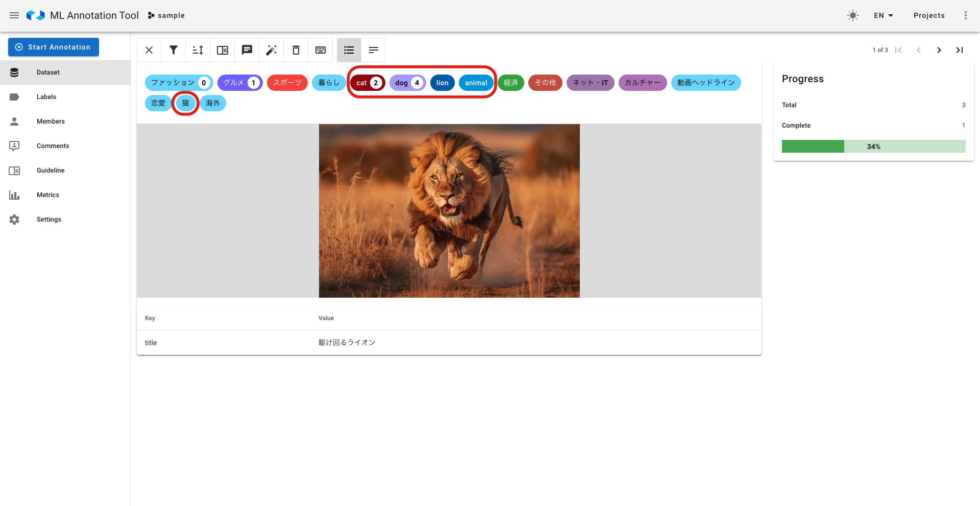Select Dataset in the sidebar
Viewport: 980px width, 506px height.
65,73
